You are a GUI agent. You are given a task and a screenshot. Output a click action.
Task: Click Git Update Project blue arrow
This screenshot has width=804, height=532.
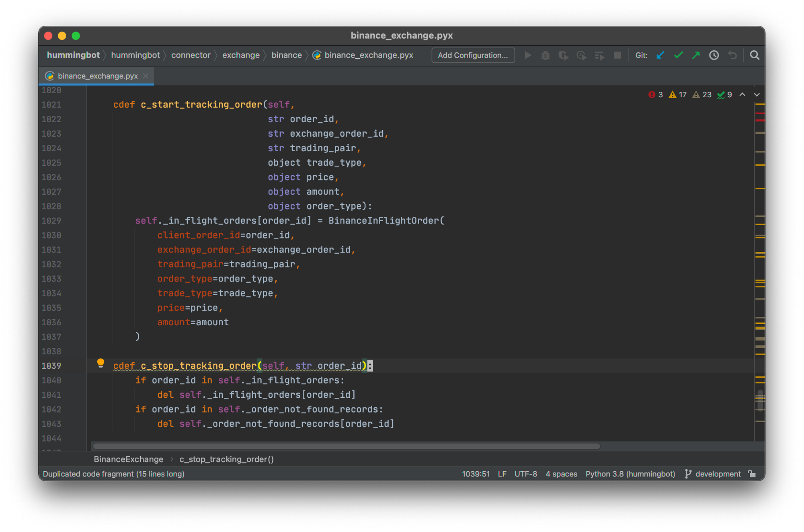coord(660,55)
